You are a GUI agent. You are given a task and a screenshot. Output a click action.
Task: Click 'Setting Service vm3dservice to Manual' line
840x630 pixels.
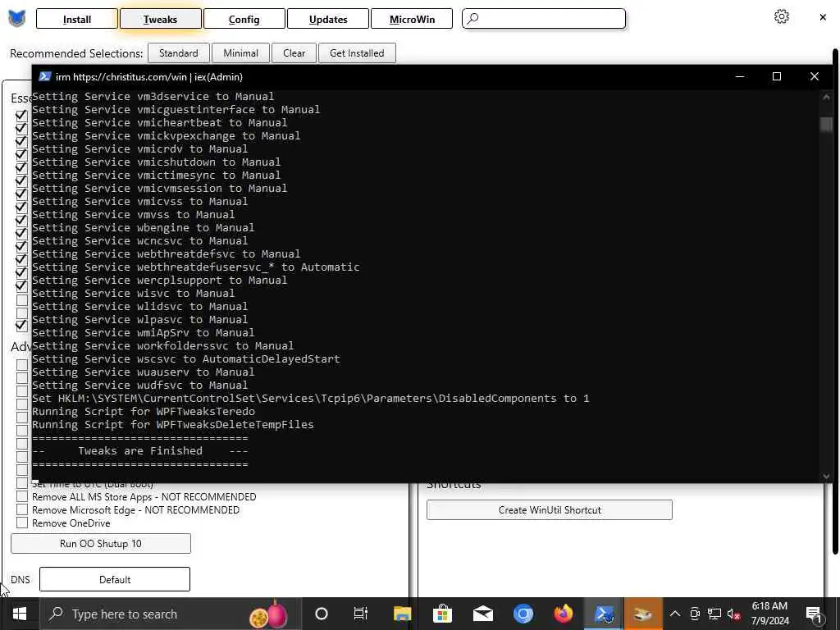153,97
